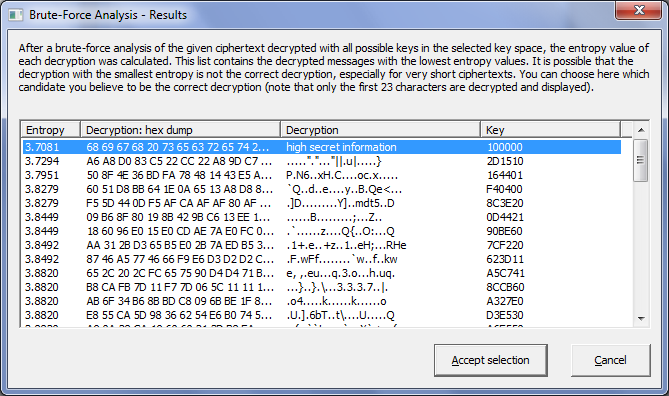
Task: Highlight the candidate with key 0D4421
Action: 322,217
